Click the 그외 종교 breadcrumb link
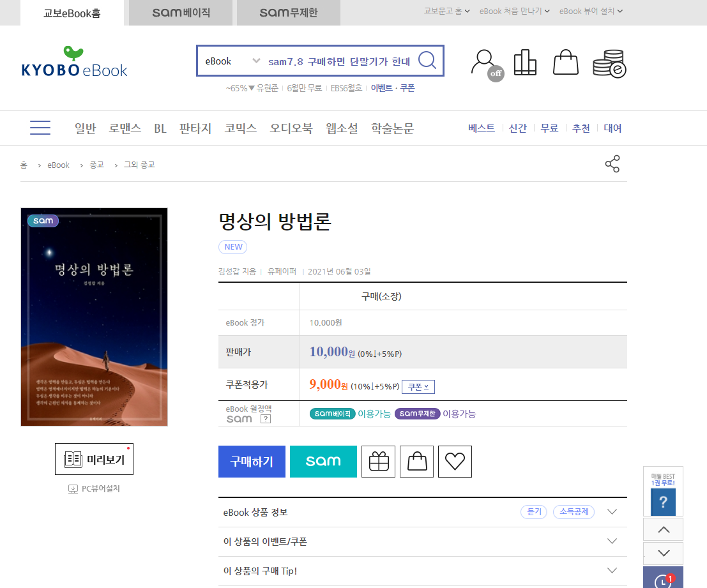The width and height of the screenshot is (707, 588). click(139, 165)
